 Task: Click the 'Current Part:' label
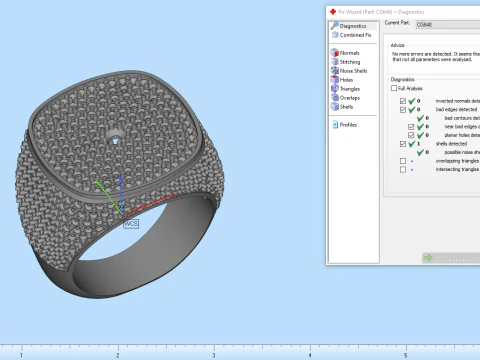[397, 23]
